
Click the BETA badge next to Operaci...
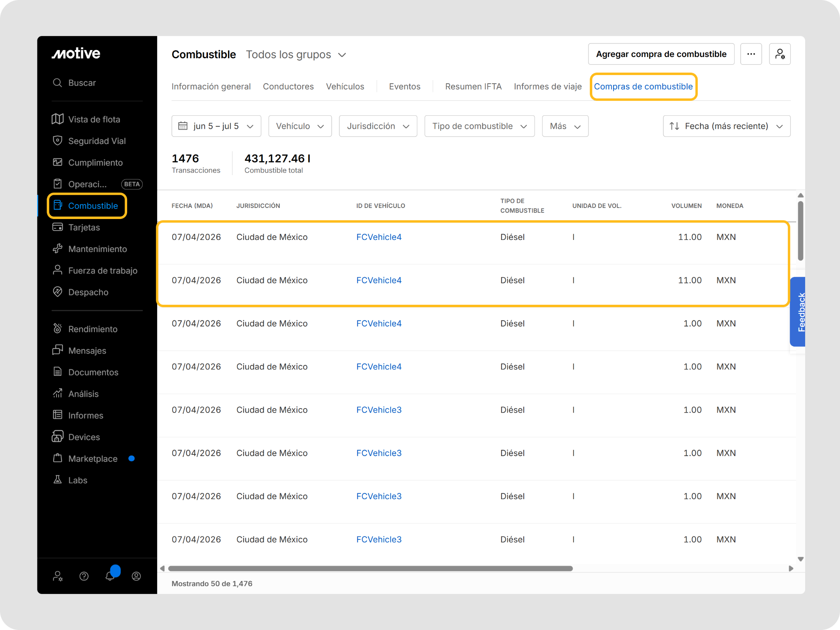132,184
